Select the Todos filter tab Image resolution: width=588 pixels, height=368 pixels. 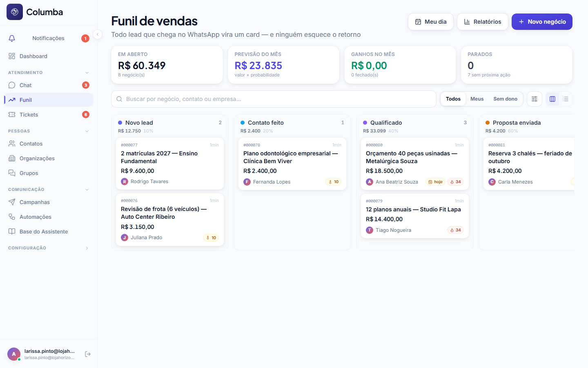[x=453, y=99]
